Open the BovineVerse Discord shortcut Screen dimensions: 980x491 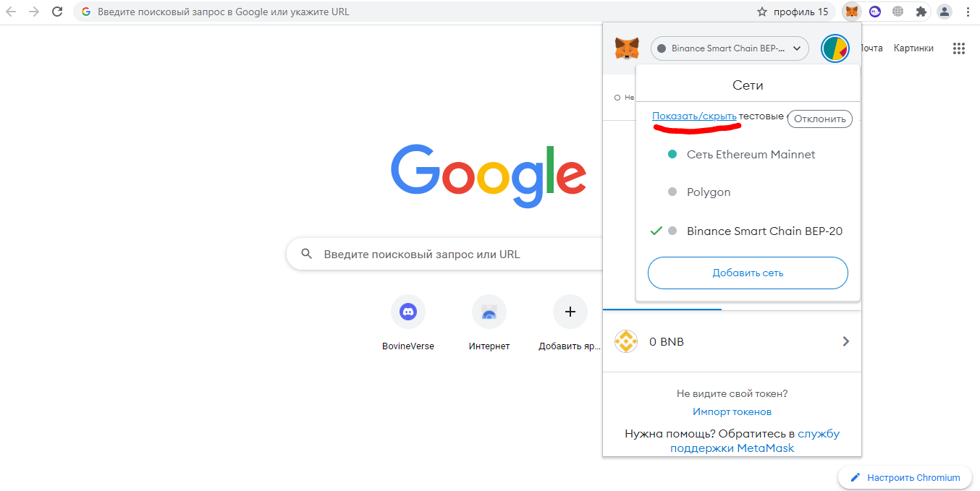[x=408, y=323]
